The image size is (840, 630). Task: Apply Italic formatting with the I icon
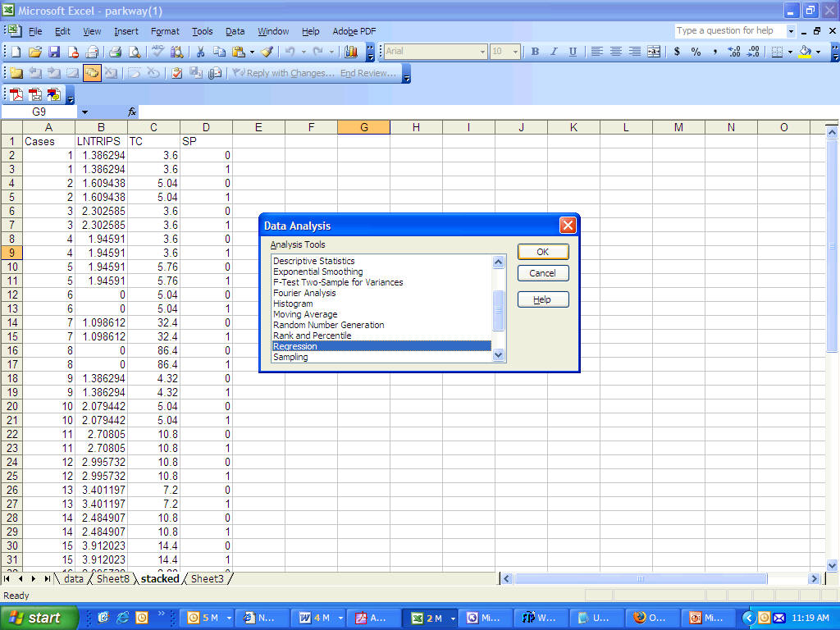point(554,52)
